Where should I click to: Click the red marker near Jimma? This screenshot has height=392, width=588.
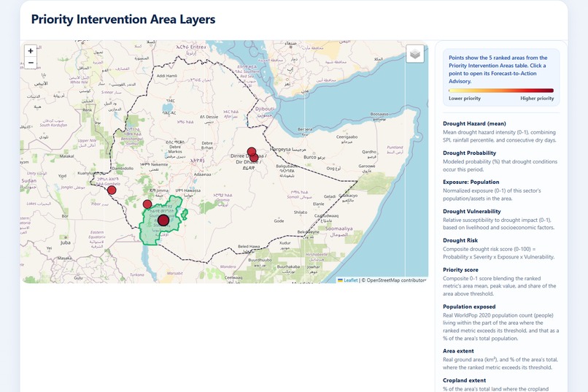147,204
